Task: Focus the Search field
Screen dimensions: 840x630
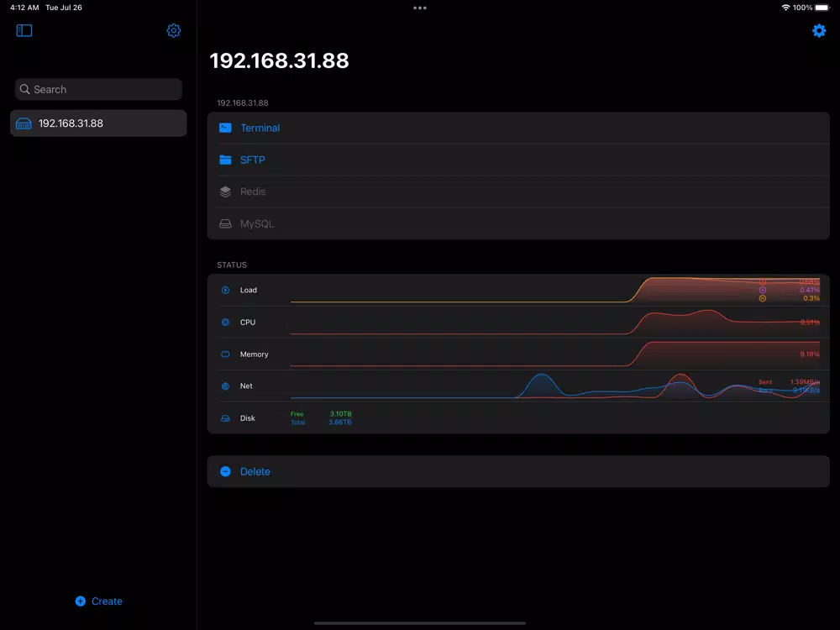Action: [98, 89]
